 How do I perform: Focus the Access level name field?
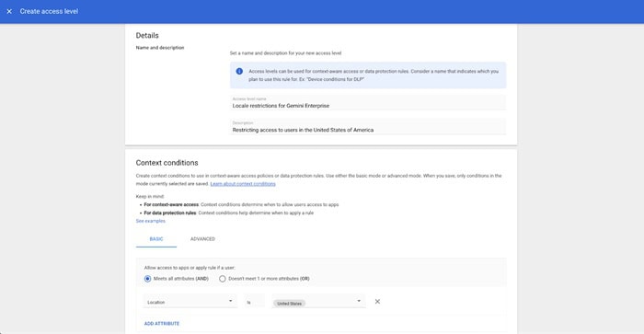368,103
